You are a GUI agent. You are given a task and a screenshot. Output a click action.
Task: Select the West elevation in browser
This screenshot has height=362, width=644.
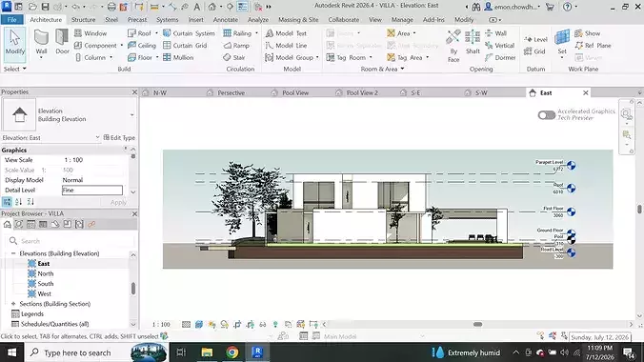[x=45, y=293]
